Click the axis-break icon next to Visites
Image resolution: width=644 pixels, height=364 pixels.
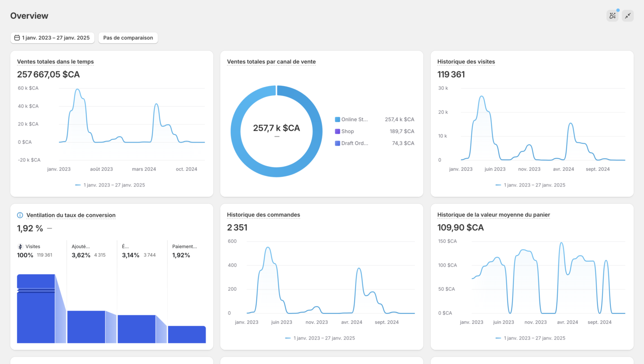pos(20,247)
